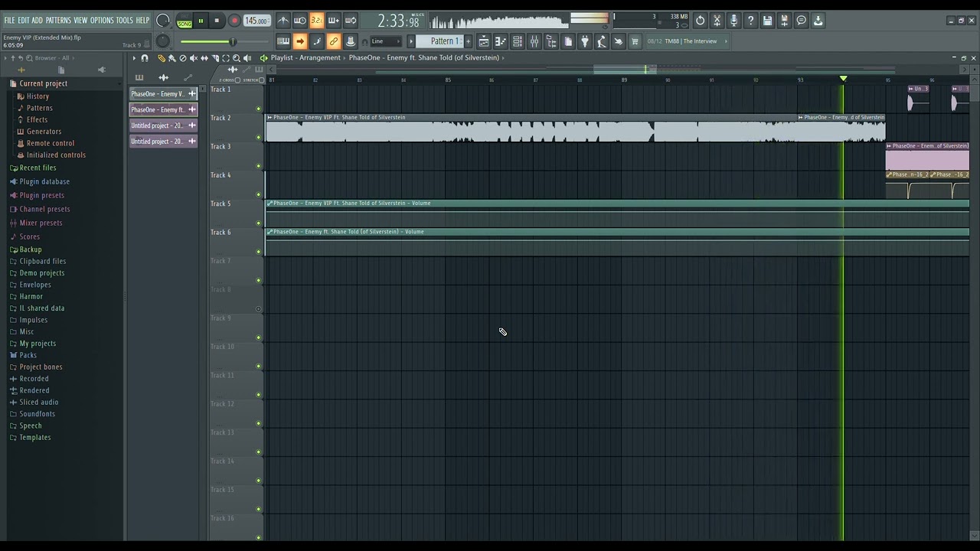Open the TOOLS menu

(125, 21)
